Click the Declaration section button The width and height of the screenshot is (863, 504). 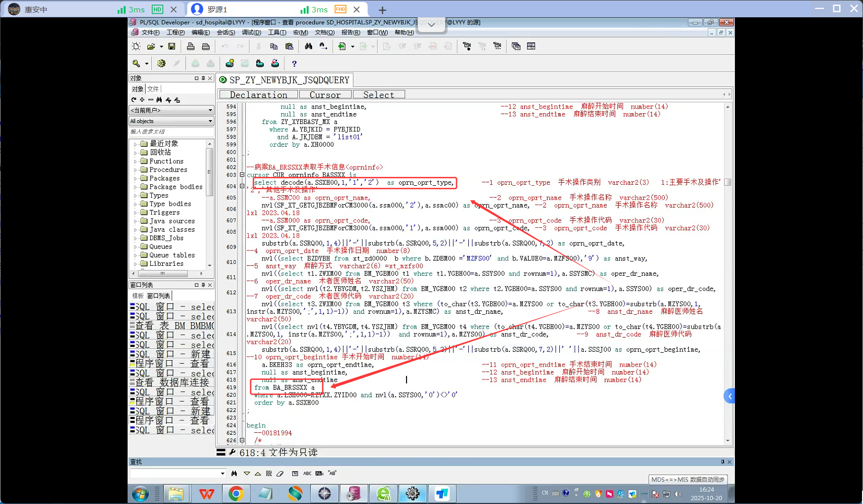point(259,94)
